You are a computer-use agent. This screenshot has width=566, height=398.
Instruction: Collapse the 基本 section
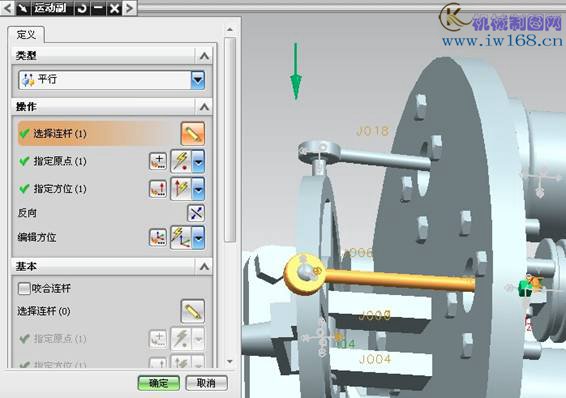click(x=204, y=267)
